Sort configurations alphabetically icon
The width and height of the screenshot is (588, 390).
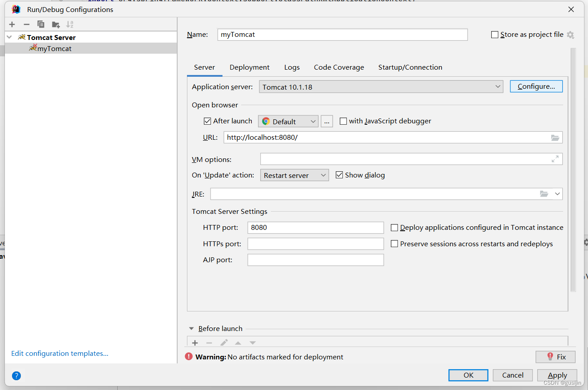pyautogui.click(x=70, y=24)
